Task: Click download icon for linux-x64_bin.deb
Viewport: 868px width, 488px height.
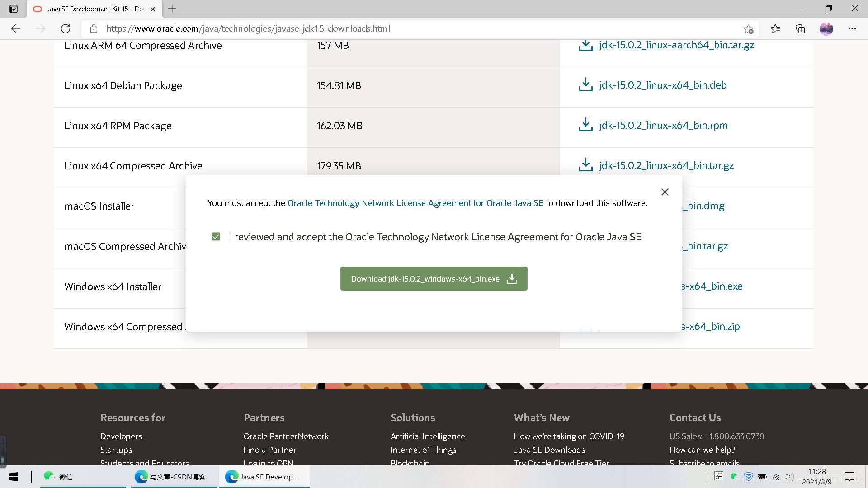Action: tap(585, 84)
